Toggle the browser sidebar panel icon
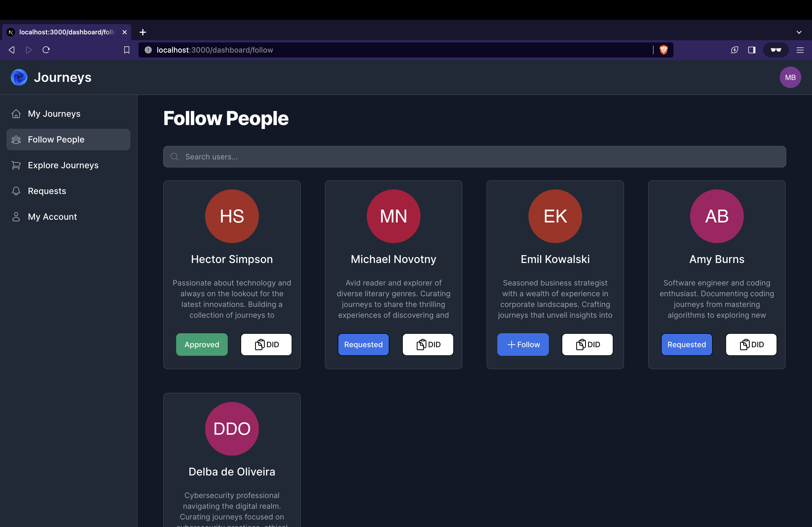 pos(752,50)
